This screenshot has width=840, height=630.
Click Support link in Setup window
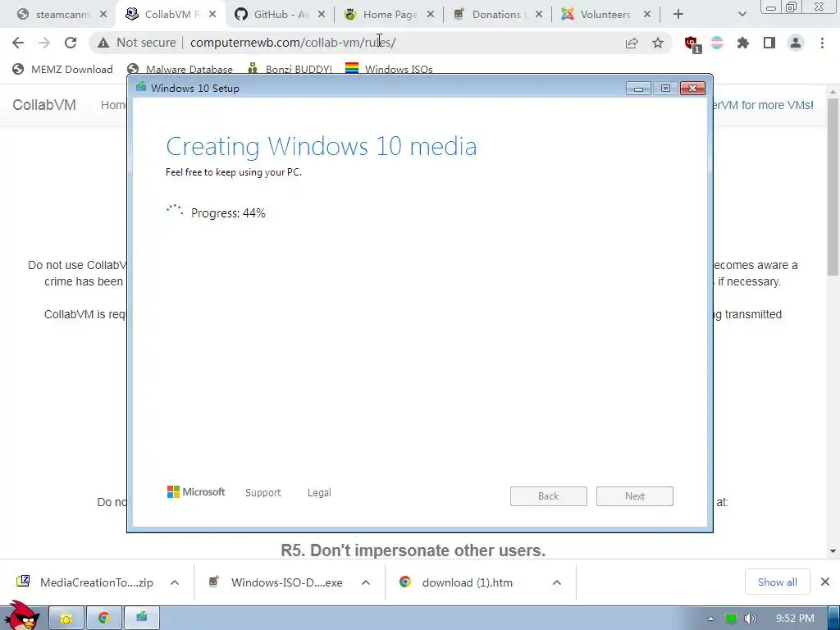pos(263,493)
